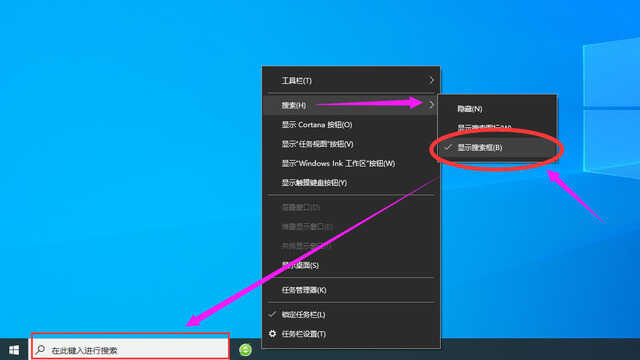The width and height of the screenshot is (640, 360).
Task: Open the 搜索(H) submenu entry
Action: [x=351, y=105]
